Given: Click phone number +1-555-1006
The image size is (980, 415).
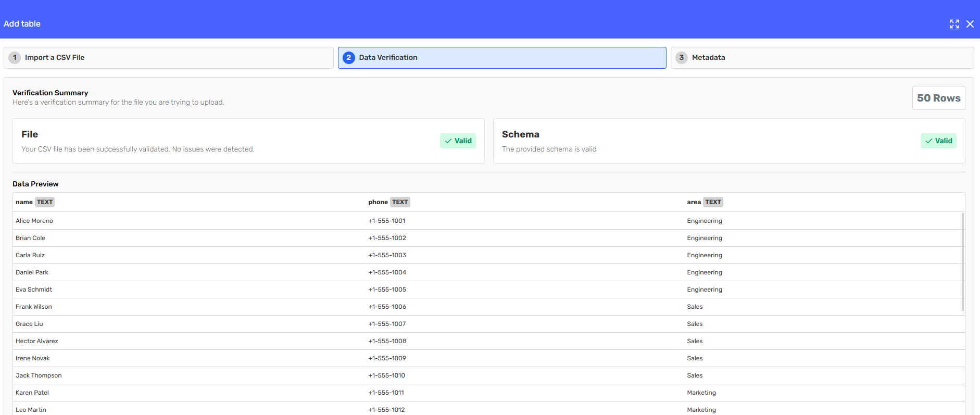Looking at the screenshot, I should tap(387, 307).
